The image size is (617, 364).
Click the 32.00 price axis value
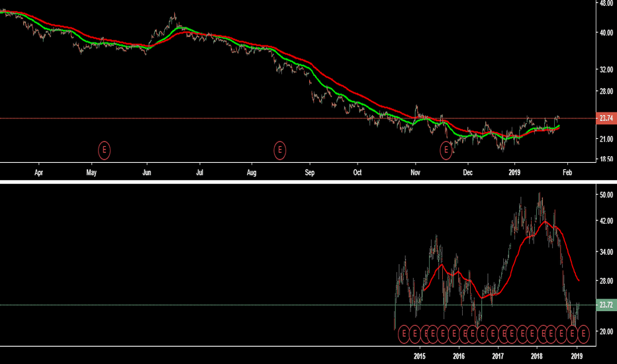606,69
